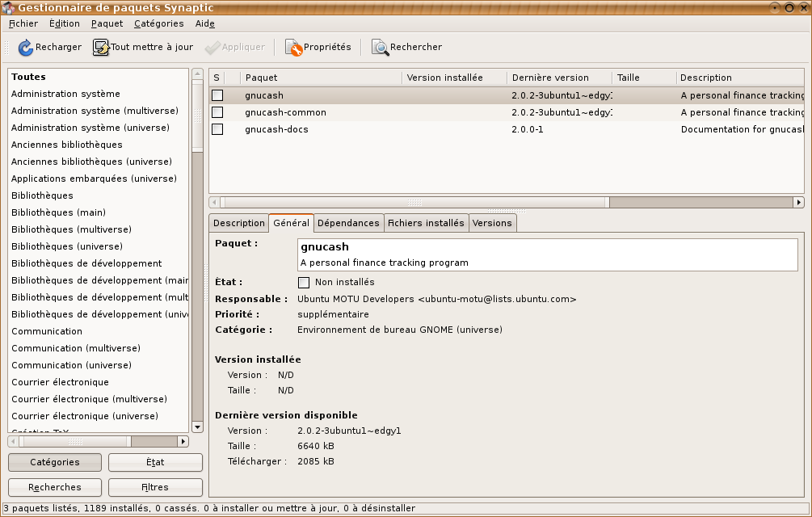Click the Recherches button
This screenshot has width=812, height=517.
coord(55,487)
